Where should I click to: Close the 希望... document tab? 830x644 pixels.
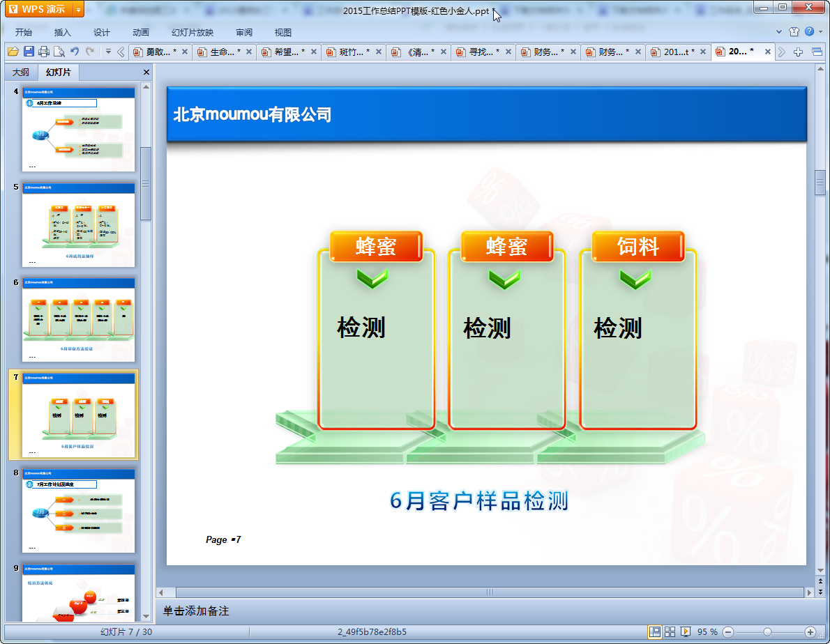[314, 52]
